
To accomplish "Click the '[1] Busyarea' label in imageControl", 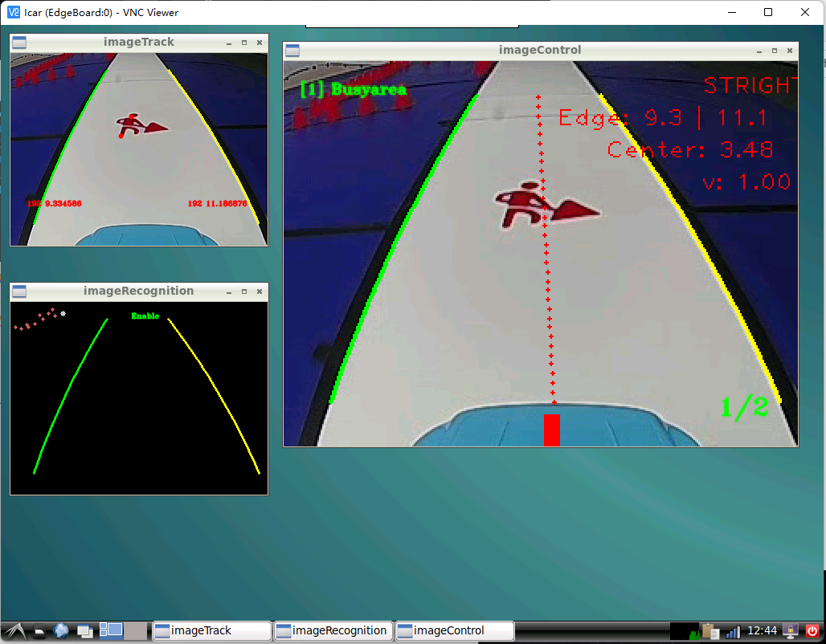I will pyautogui.click(x=354, y=89).
